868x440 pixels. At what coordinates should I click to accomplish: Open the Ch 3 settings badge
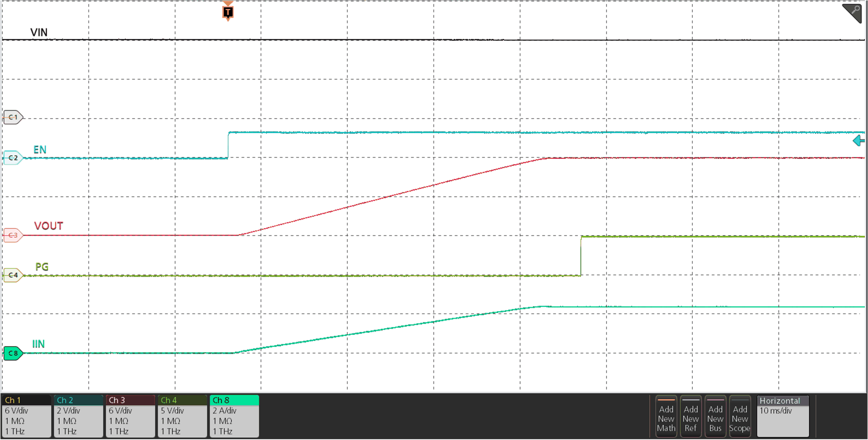(x=130, y=416)
